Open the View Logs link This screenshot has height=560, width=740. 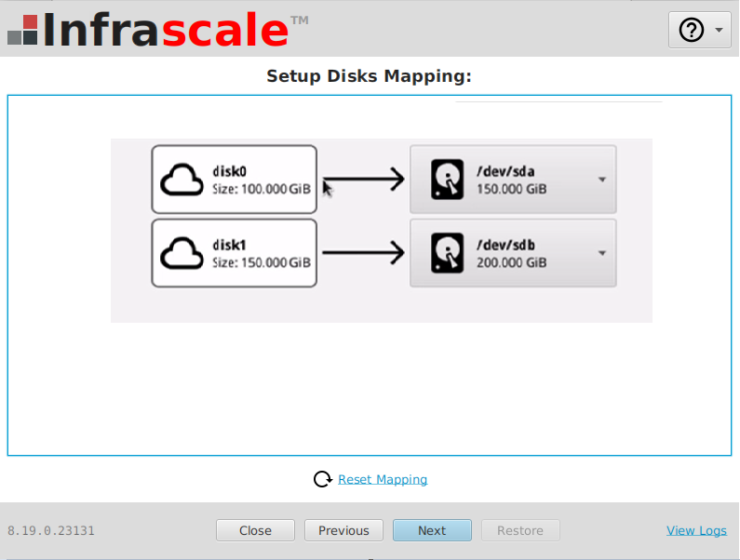point(696,530)
